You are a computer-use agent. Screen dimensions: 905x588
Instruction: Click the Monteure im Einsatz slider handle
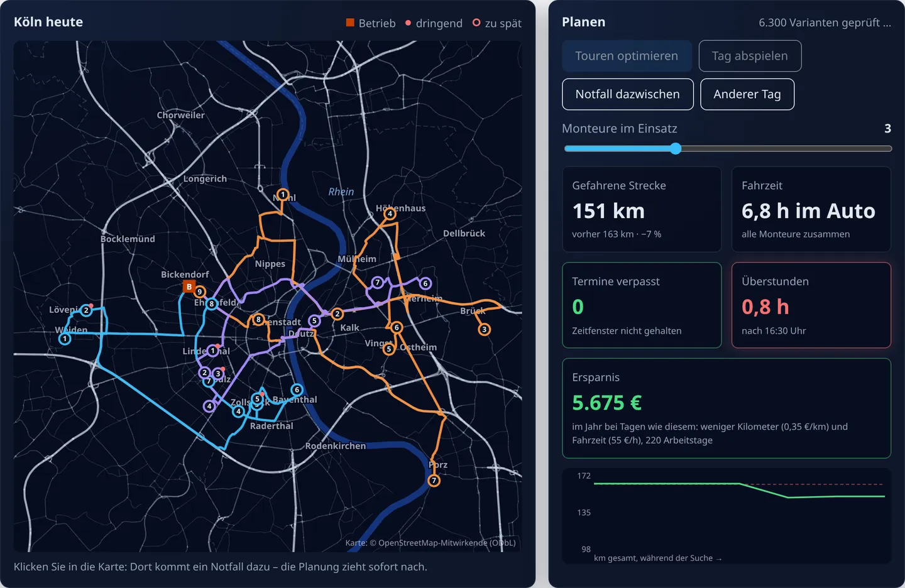[x=676, y=149]
